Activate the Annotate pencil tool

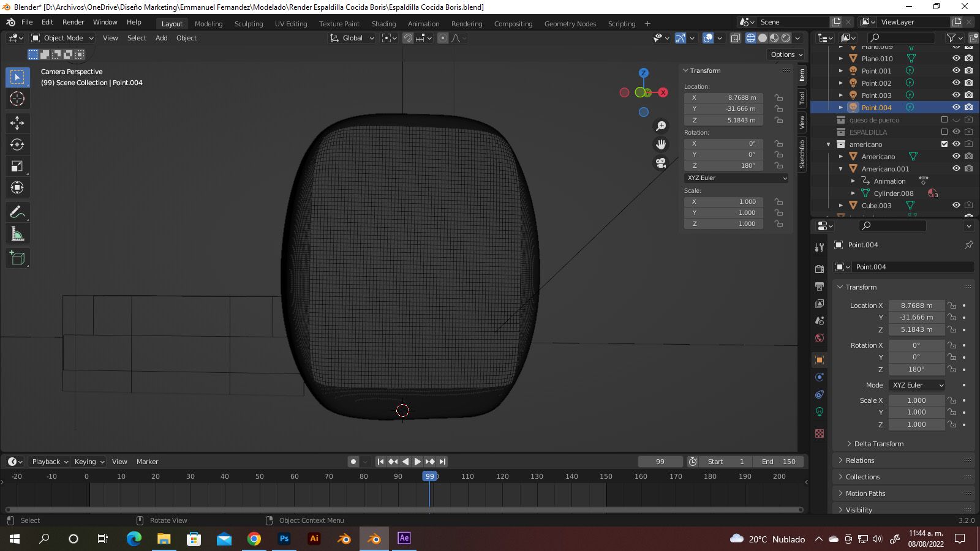click(17, 212)
